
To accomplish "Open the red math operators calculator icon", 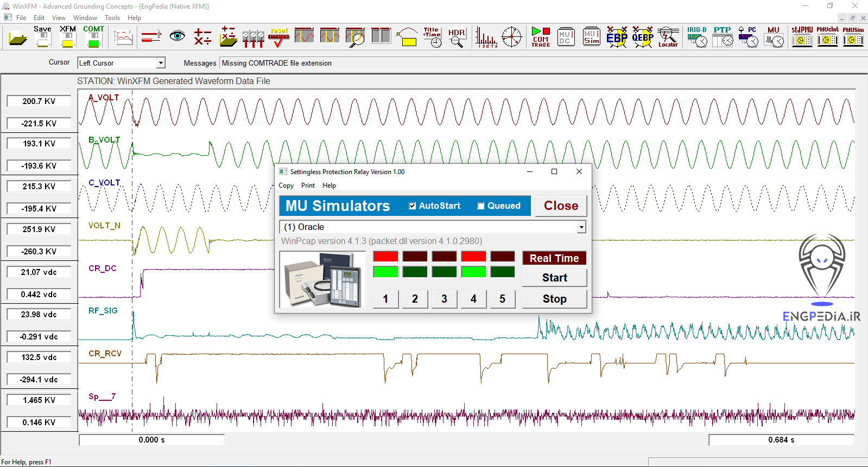I will (x=202, y=37).
